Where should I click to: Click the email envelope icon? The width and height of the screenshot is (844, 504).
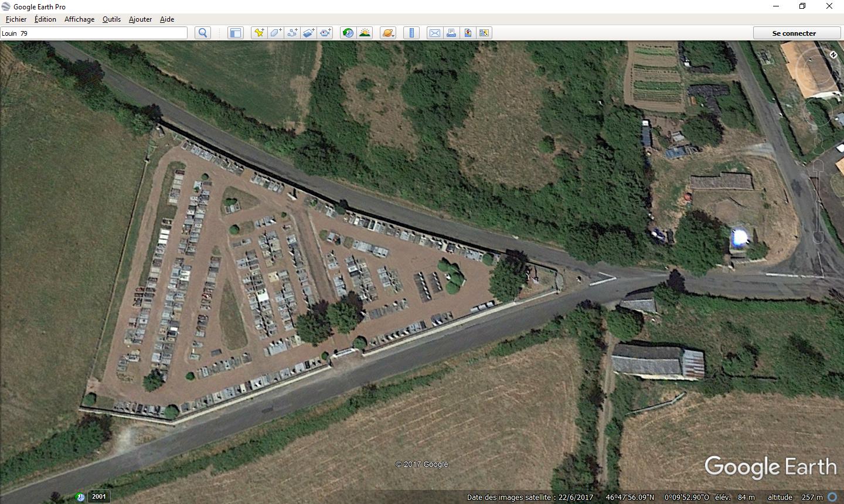point(434,33)
